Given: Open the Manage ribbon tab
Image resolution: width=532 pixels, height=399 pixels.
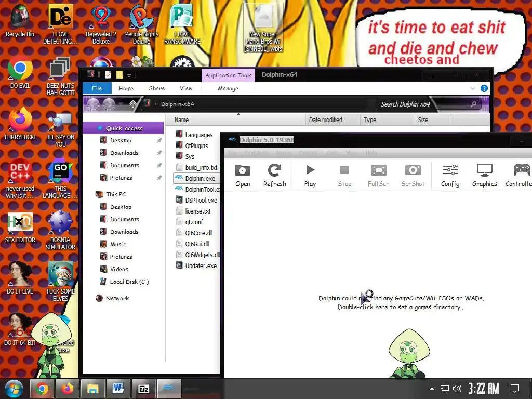Looking at the screenshot, I should (228, 88).
